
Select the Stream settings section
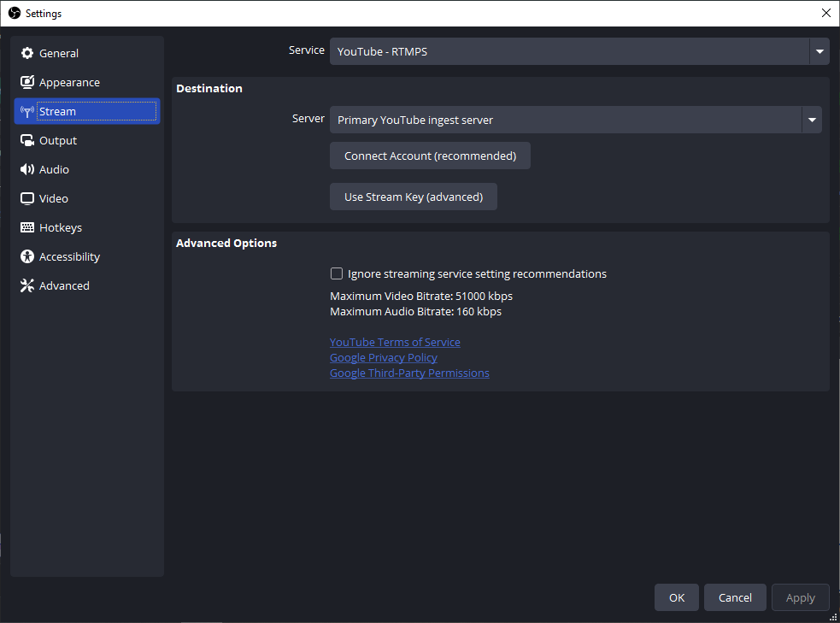87,111
